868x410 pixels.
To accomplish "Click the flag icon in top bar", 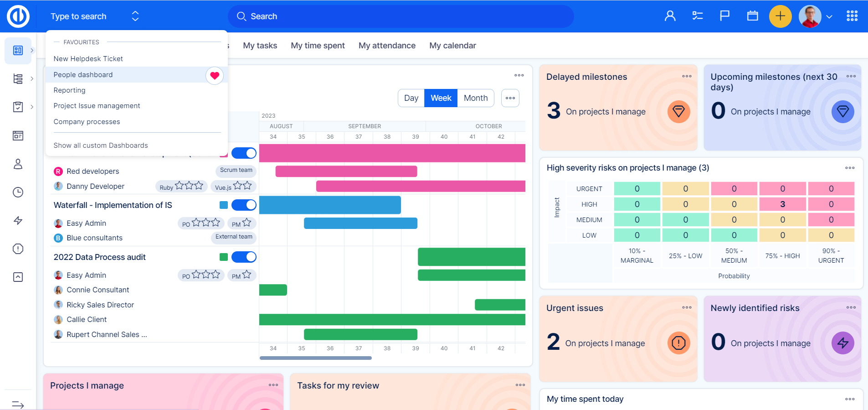I will (724, 16).
